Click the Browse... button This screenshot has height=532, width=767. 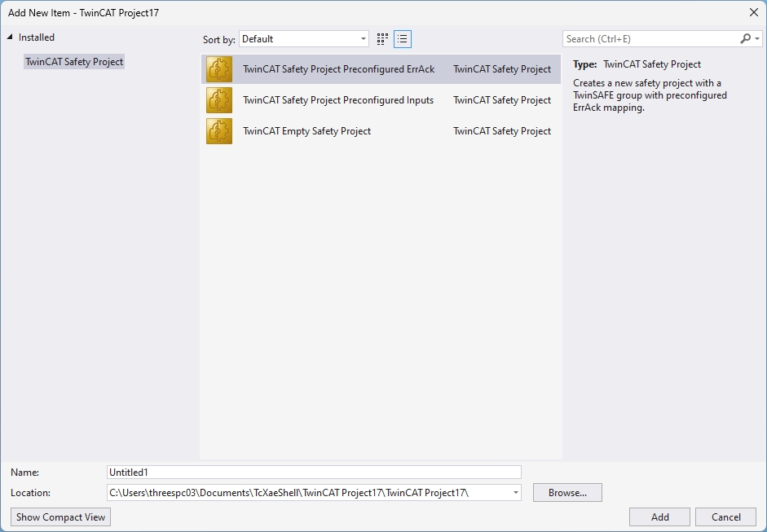click(x=567, y=492)
